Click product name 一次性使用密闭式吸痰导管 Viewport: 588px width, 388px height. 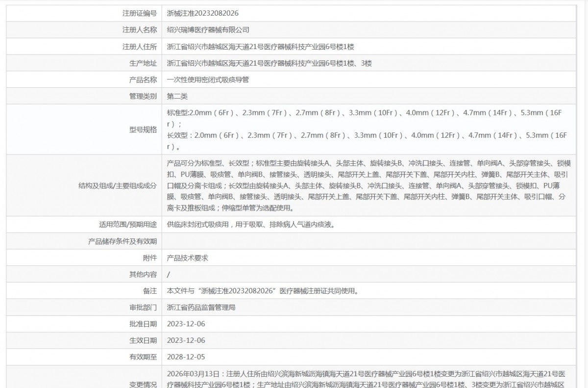(x=208, y=79)
